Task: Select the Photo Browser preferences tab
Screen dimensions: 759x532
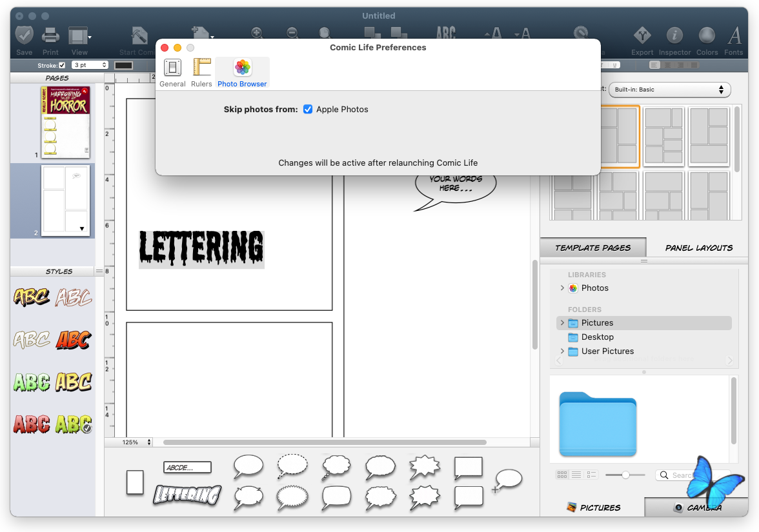Action: (242, 73)
